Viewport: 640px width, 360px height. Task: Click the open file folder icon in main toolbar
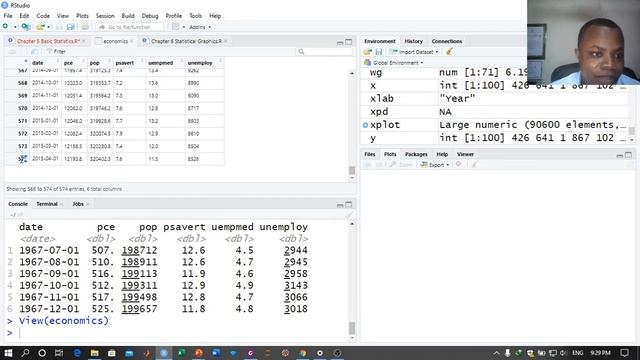tap(40, 27)
